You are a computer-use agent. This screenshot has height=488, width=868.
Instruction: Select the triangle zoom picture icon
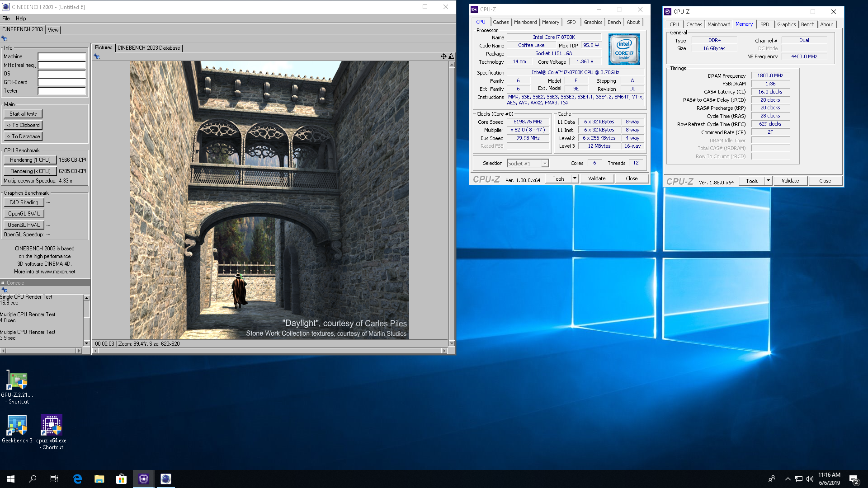point(451,56)
